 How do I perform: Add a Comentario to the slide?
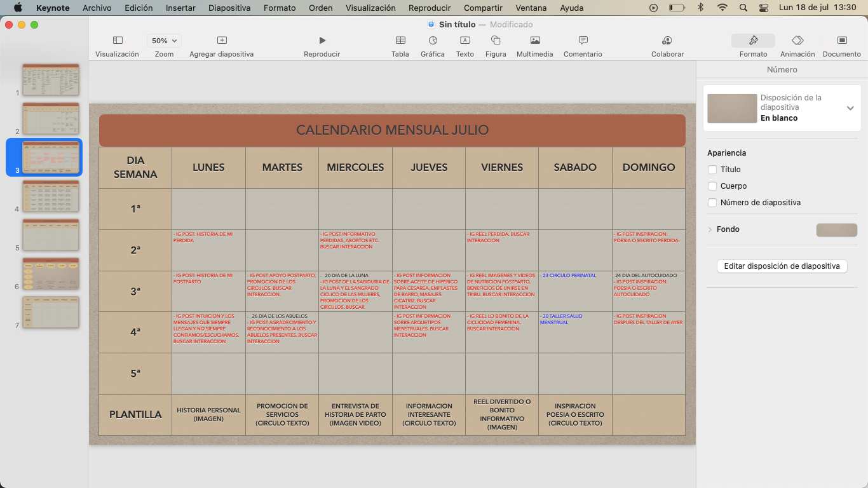[583, 41]
